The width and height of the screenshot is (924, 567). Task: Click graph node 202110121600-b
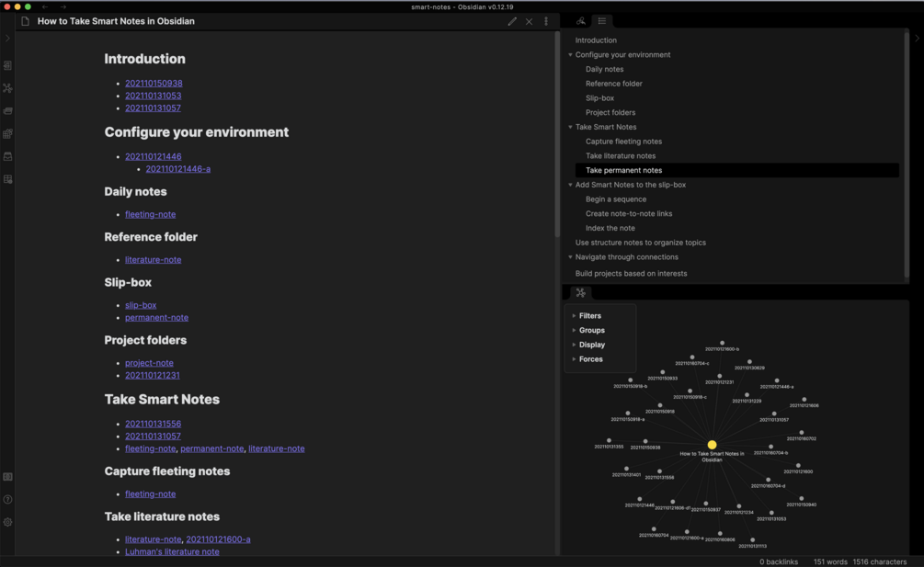point(722,343)
